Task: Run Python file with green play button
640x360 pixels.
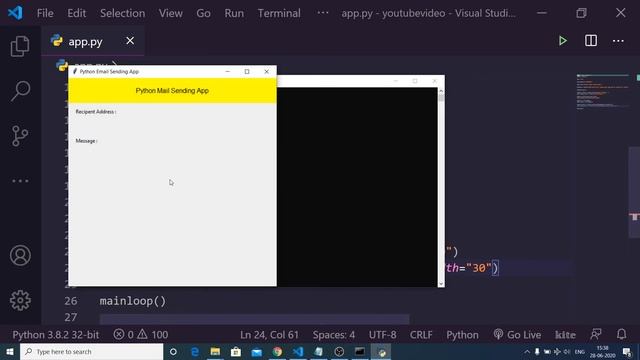Action: (x=562, y=41)
